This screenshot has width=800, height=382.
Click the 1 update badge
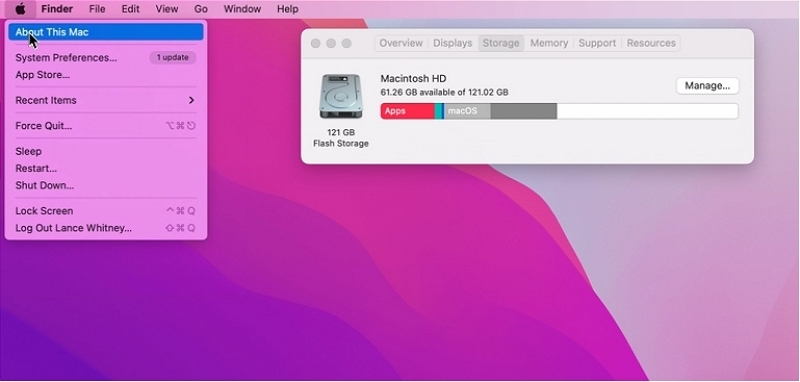point(172,58)
